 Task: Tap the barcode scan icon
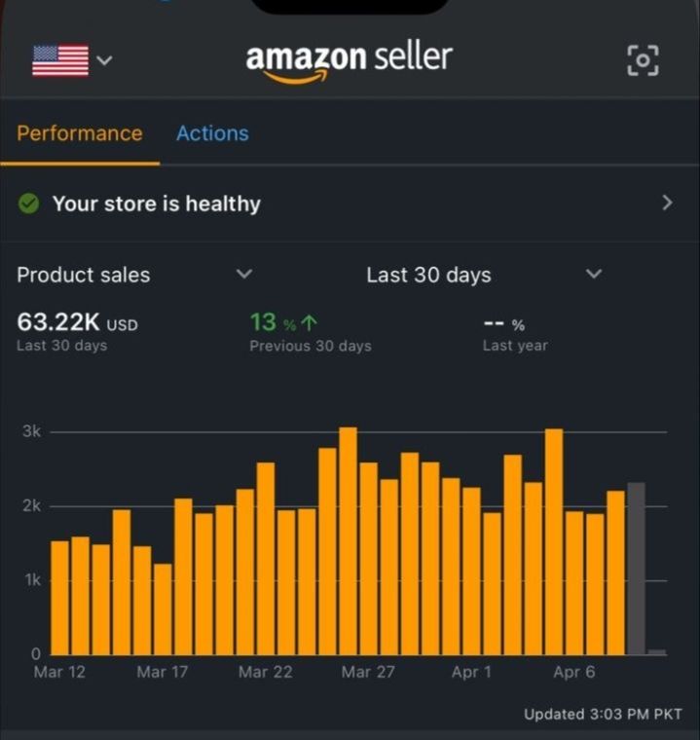point(642,60)
